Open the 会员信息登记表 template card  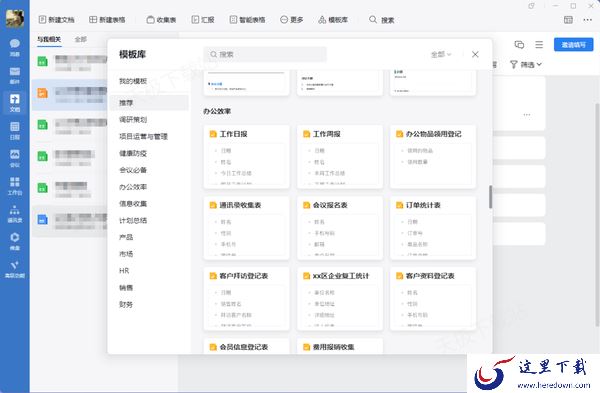click(x=246, y=346)
